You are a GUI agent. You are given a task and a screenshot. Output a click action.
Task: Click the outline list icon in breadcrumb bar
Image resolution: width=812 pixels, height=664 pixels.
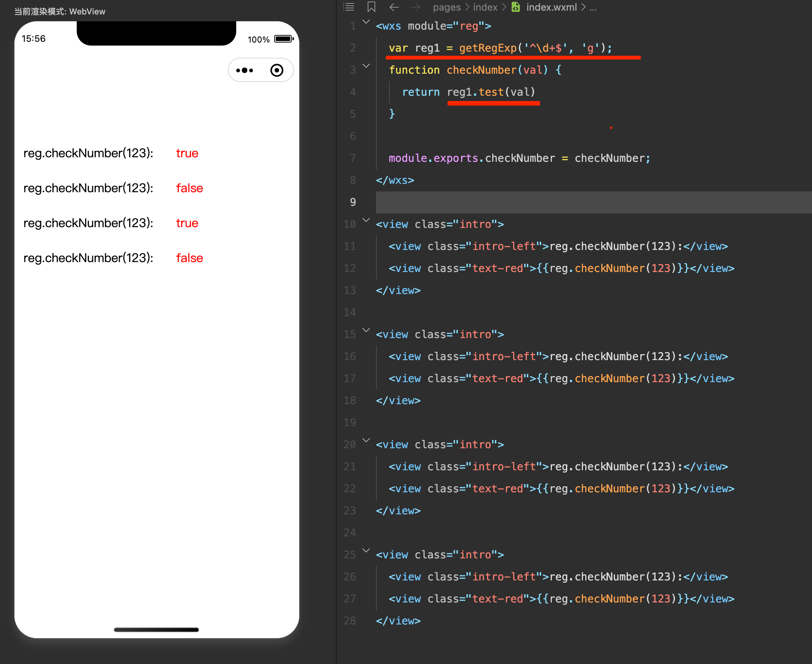[x=348, y=7]
